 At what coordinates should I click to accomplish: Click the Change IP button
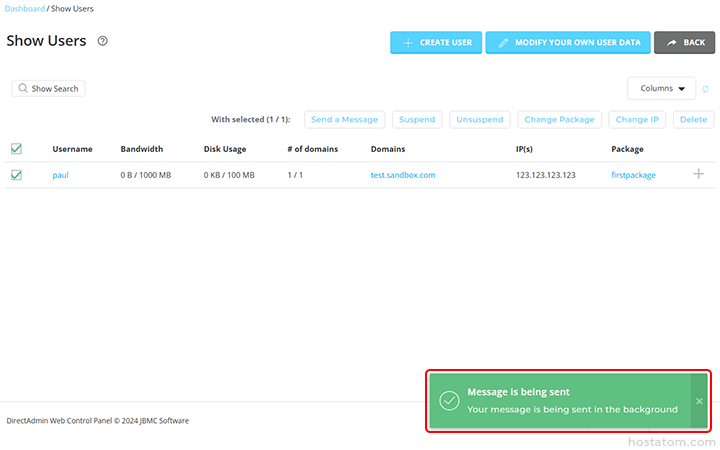click(x=637, y=119)
